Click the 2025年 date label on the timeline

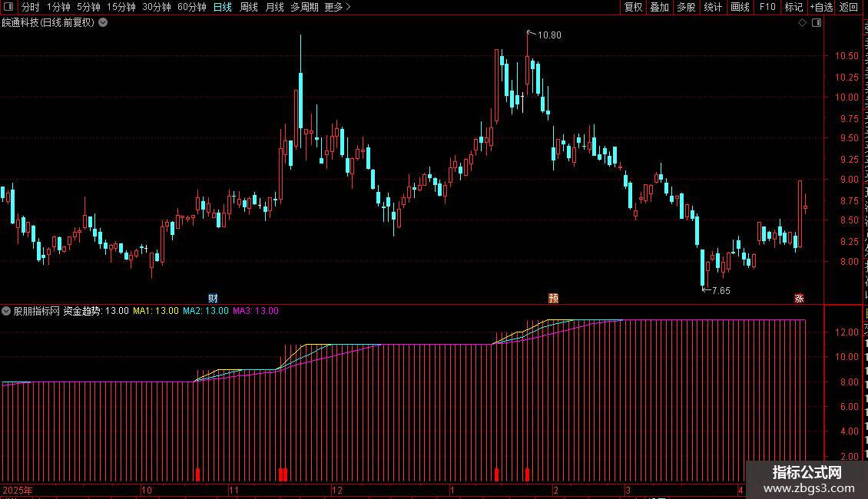click(18, 490)
